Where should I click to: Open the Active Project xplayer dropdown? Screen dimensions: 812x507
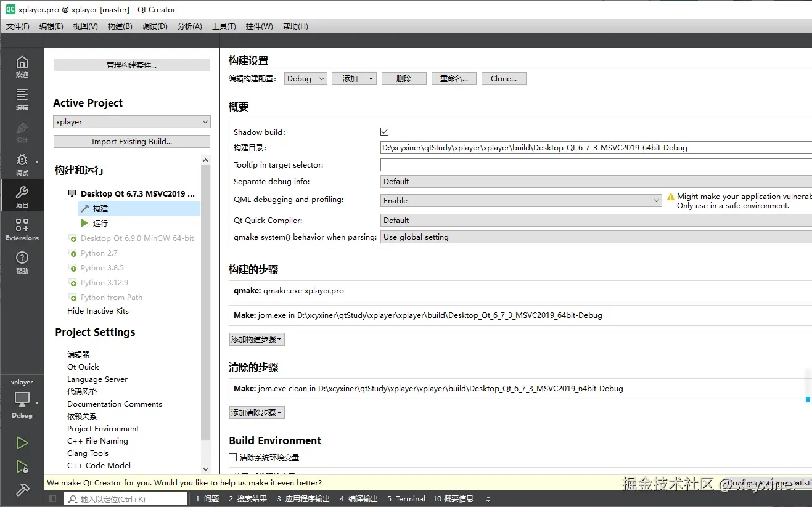tap(132, 122)
